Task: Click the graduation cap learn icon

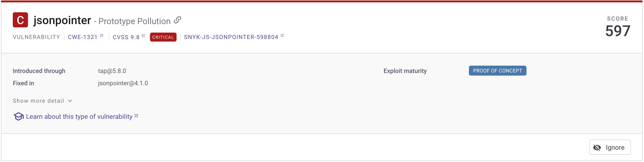Action: 18,116
